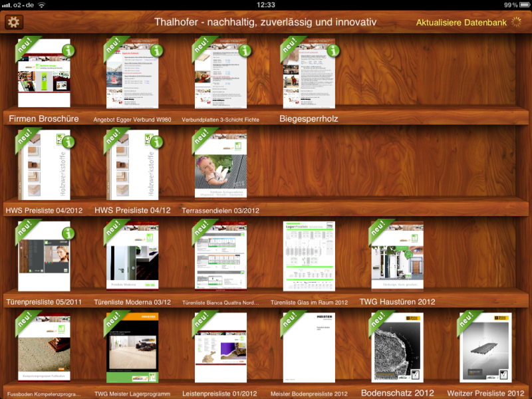532x399 pixels.
Task: Tap info icon on Firmen Broschüre
Action: coord(68,51)
